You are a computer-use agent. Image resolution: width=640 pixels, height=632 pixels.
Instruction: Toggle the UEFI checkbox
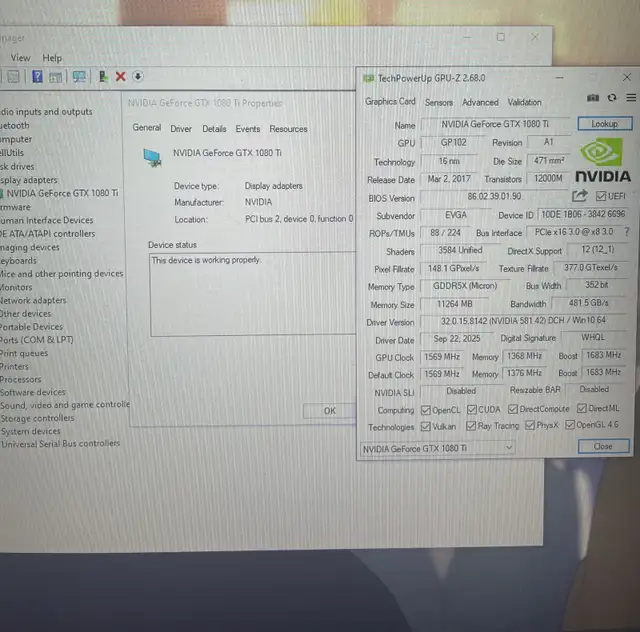coord(600,196)
